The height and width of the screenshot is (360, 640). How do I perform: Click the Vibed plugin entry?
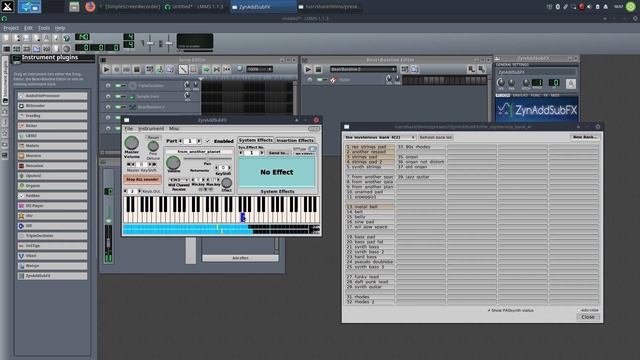(52, 256)
